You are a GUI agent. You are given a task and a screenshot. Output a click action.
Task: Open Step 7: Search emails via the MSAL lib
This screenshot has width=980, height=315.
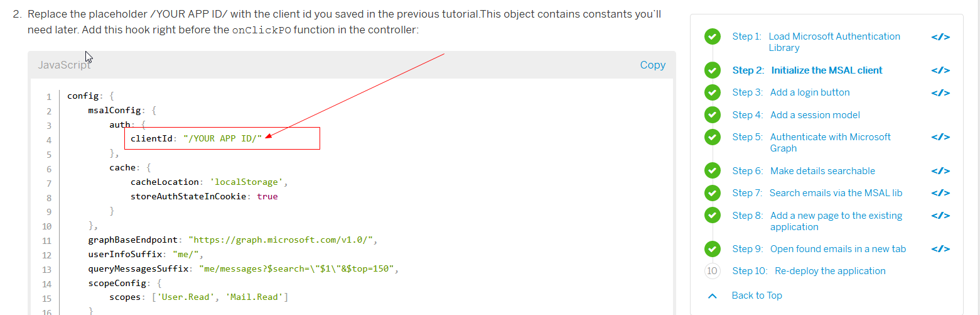coord(817,193)
